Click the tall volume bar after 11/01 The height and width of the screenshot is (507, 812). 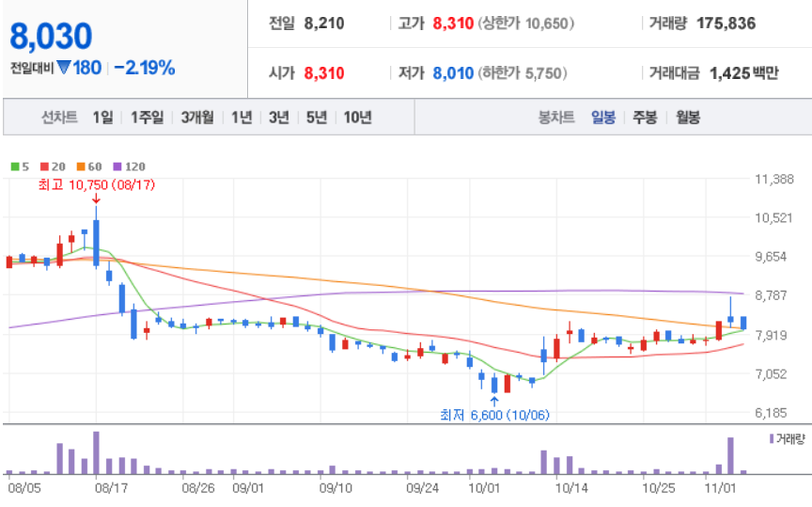730,455
